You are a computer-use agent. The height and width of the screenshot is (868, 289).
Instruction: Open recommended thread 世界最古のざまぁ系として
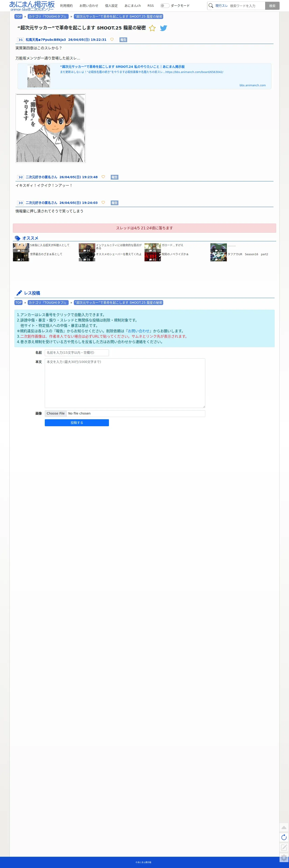point(46,254)
